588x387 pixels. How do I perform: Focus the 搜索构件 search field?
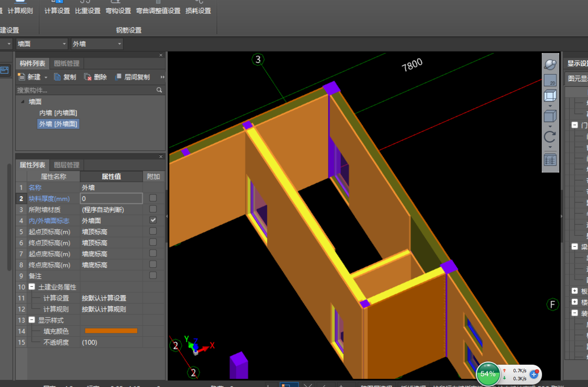point(85,90)
